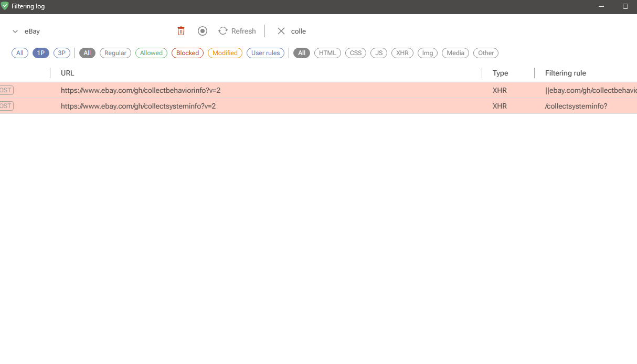Show Allowed requests

(x=151, y=52)
